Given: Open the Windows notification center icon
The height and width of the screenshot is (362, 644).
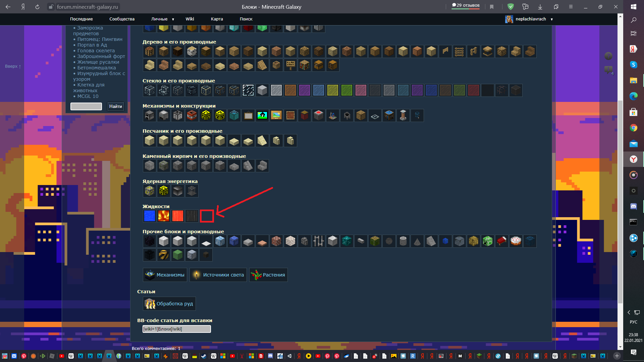Looking at the screenshot, I should (634, 352).
